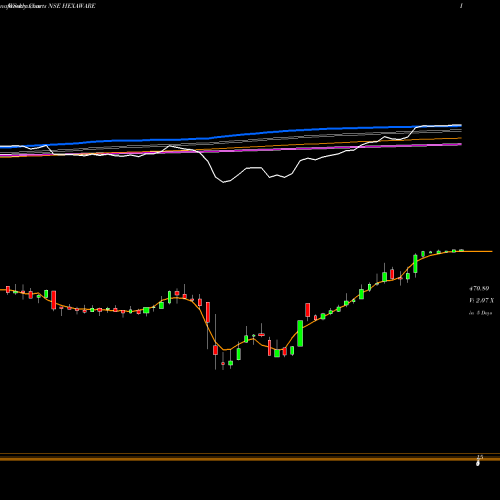
Task: Click the tallest green candlestick in the recovery
Action: [300, 333]
